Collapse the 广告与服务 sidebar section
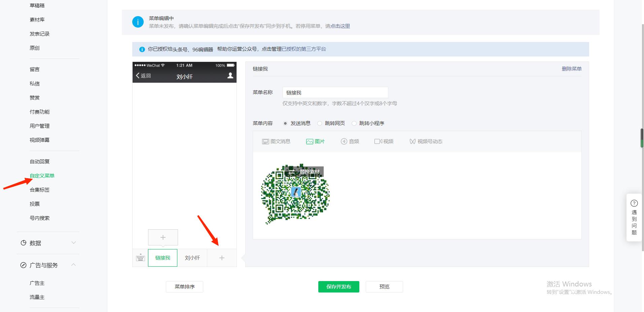 [x=74, y=265]
